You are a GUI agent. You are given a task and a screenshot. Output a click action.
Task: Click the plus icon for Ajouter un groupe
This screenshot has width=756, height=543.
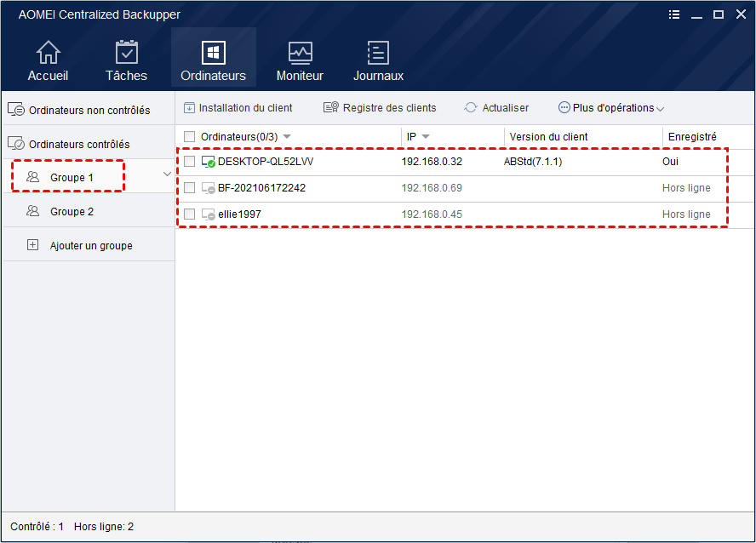point(32,245)
